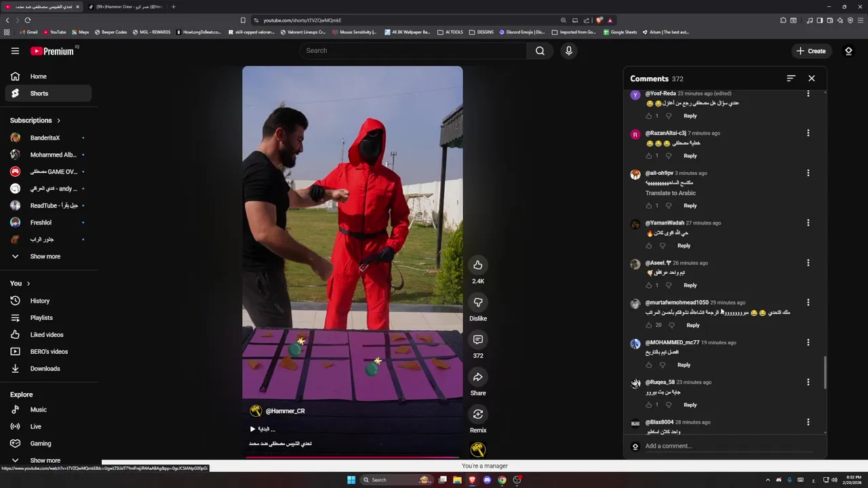
Task: Share this short via Share arrow
Action: click(478, 377)
